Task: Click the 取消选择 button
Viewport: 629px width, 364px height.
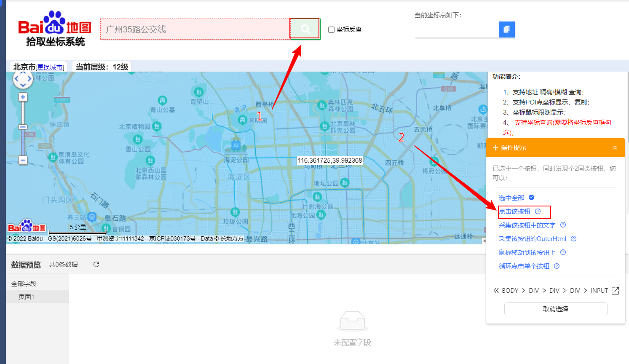Action: 556,309
